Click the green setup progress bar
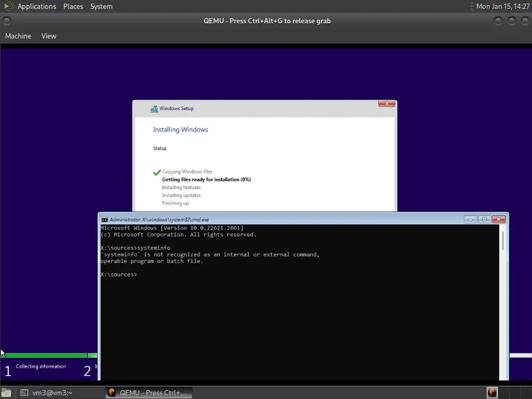532x399 pixels. (49, 355)
